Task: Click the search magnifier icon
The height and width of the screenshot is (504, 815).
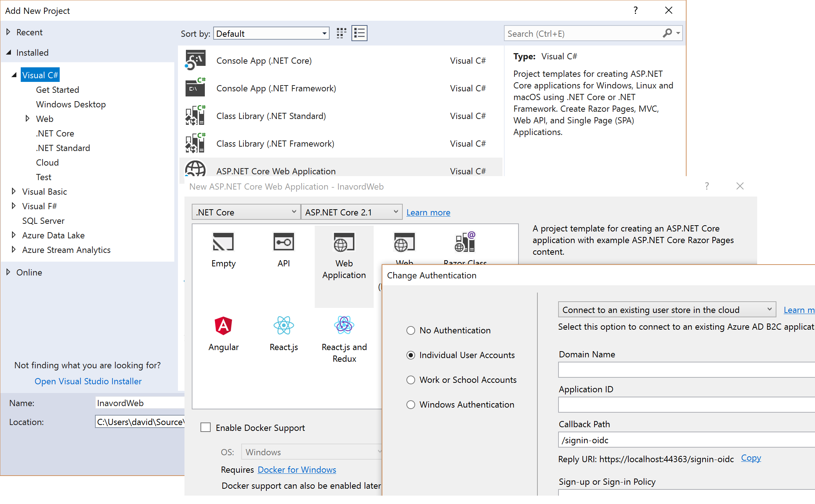Action: pos(667,33)
